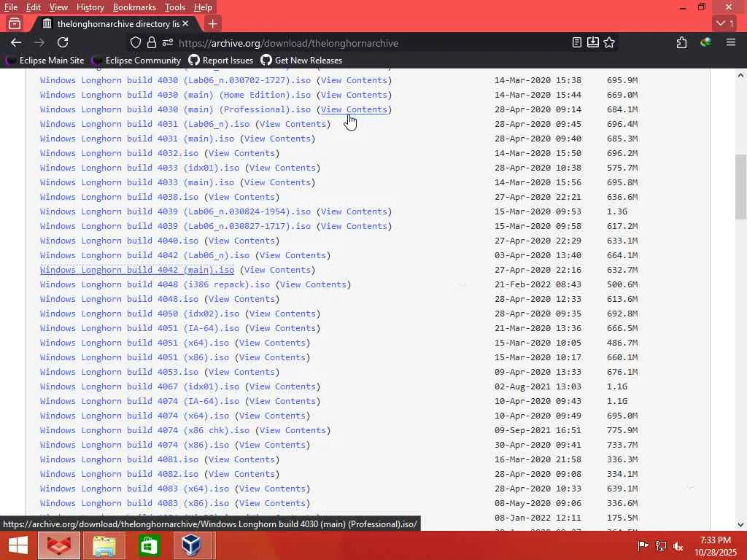Open the Help menu

203,7
